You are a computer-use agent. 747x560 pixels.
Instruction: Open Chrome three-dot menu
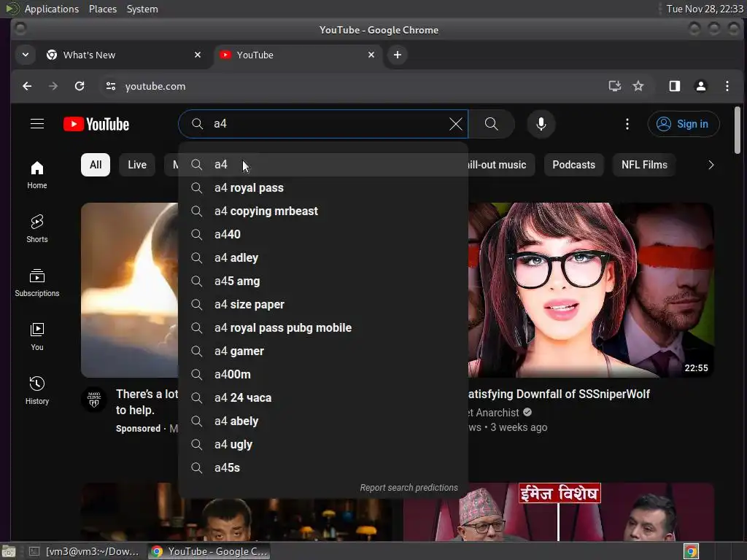pyautogui.click(x=727, y=86)
